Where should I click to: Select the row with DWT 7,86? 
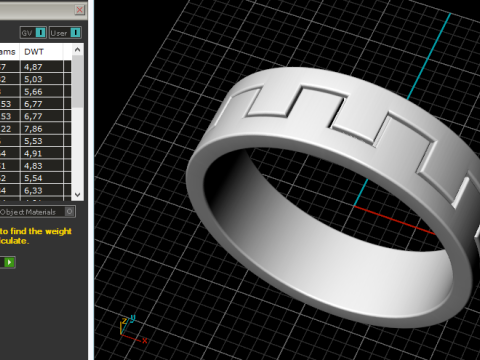[x=35, y=128]
